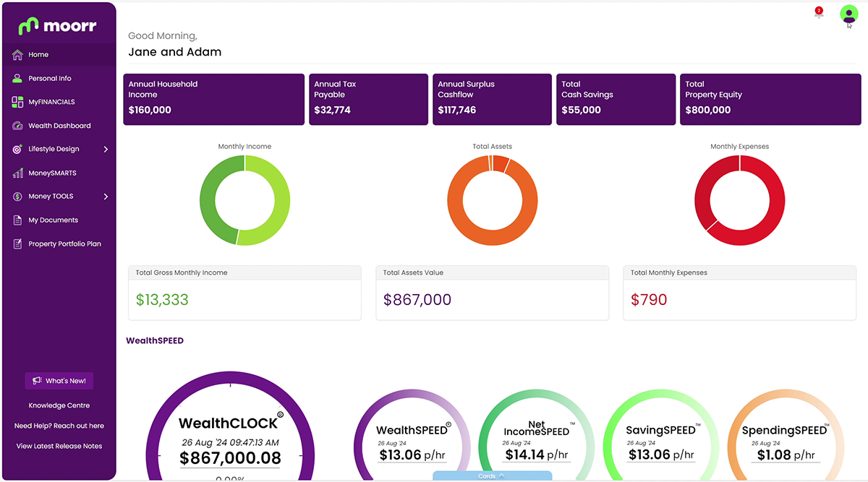Click the Total Monthly Expenses label

(669, 272)
